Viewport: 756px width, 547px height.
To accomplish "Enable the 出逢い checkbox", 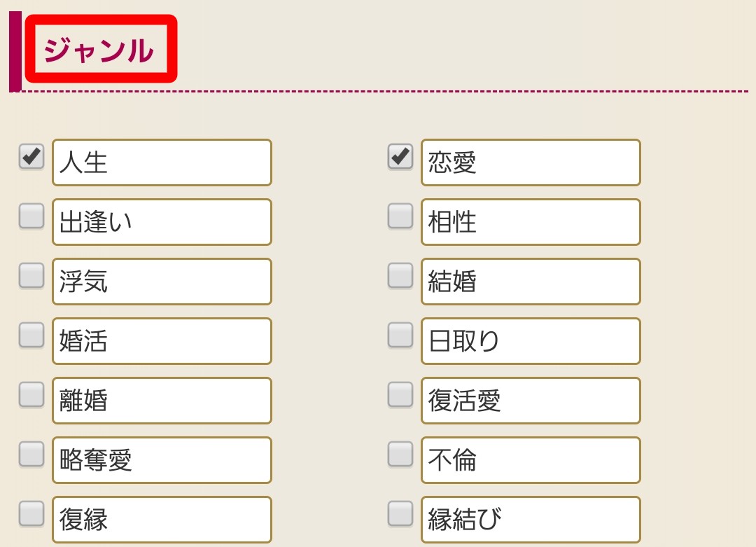I will [x=31, y=216].
